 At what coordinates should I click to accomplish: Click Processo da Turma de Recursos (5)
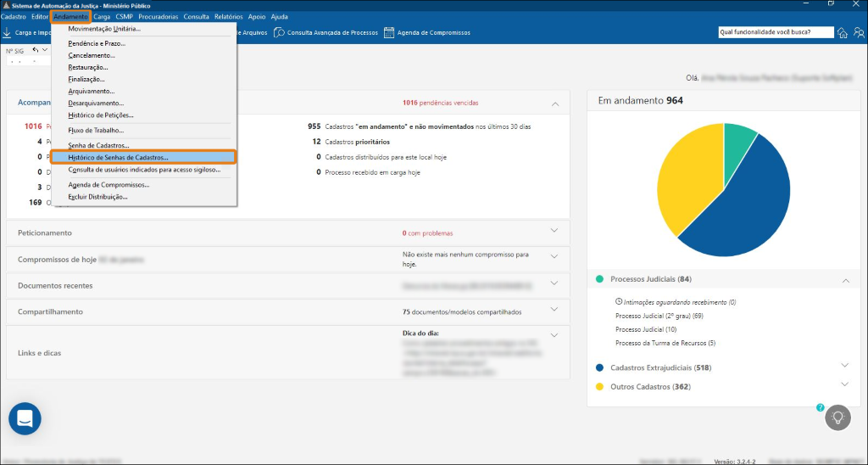[665, 343]
